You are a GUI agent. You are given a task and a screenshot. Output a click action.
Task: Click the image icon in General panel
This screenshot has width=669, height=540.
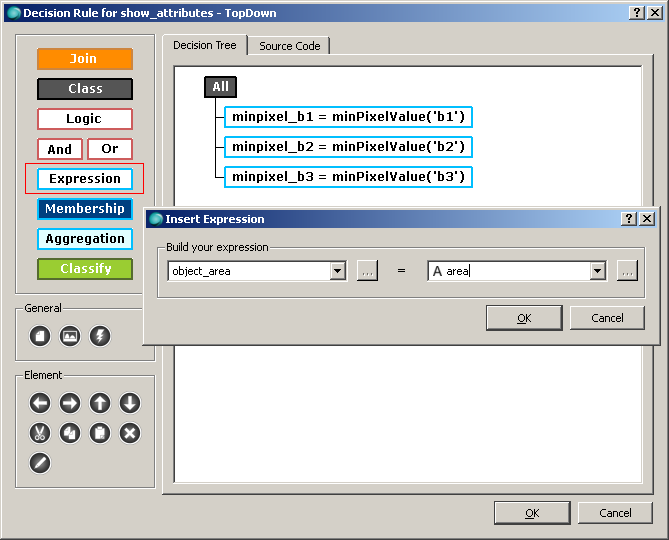(x=70, y=336)
